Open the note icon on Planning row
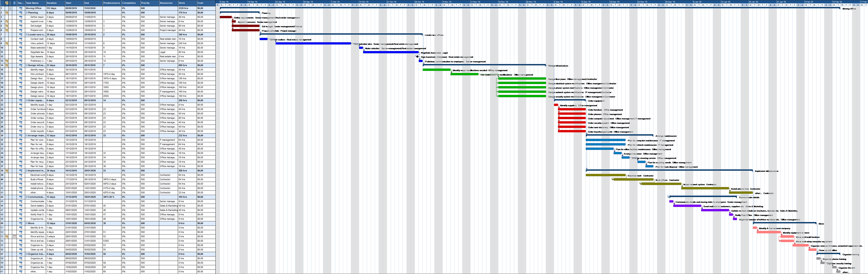 click(x=6, y=12)
